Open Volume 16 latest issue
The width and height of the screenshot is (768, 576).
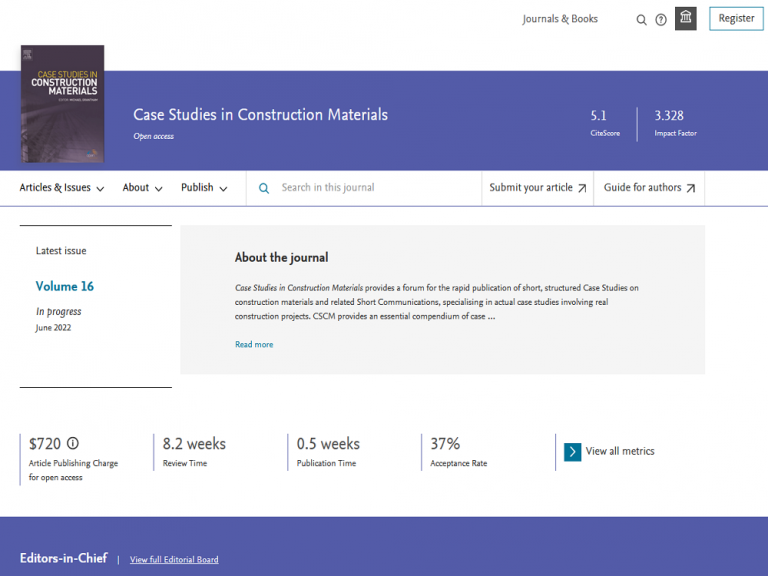point(65,286)
